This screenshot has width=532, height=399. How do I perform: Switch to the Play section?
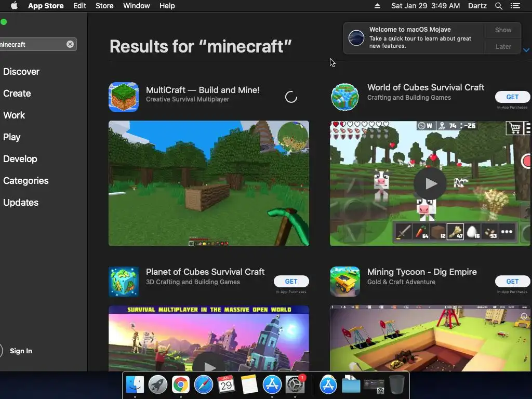[x=12, y=137]
